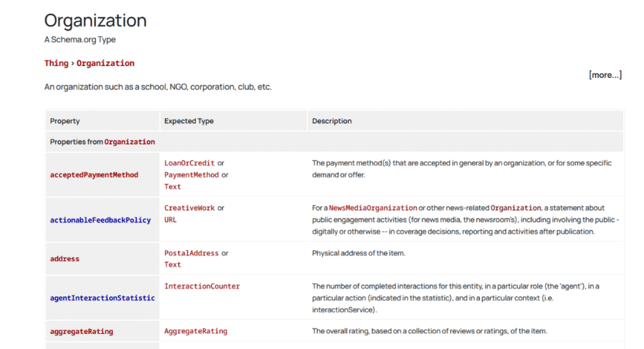Select the LoanOrCredit expected type
Image resolution: width=644 pixels, height=349 pixels.
189,163
